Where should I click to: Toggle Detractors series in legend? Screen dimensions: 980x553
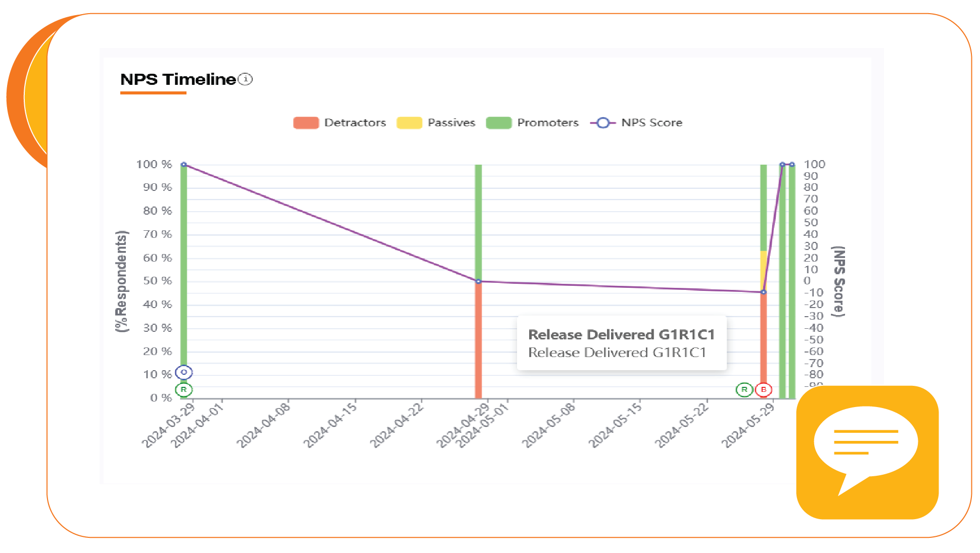(x=355, y=123)
